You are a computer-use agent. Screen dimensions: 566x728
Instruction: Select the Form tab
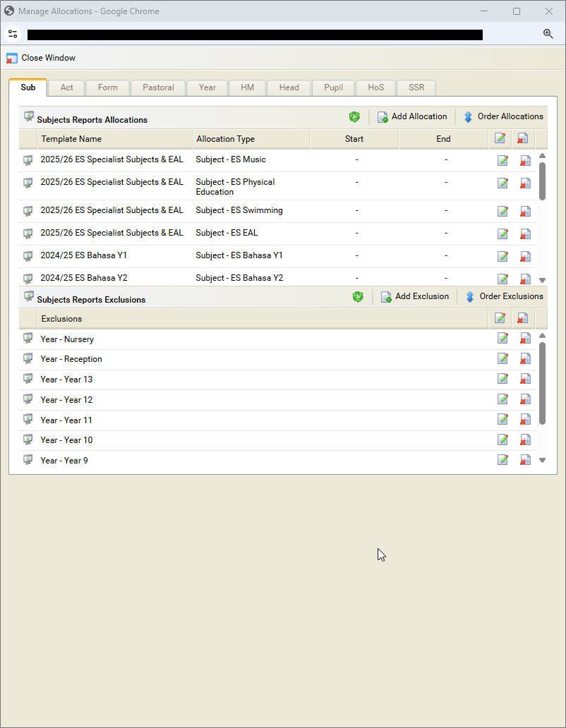click(108, 87)
